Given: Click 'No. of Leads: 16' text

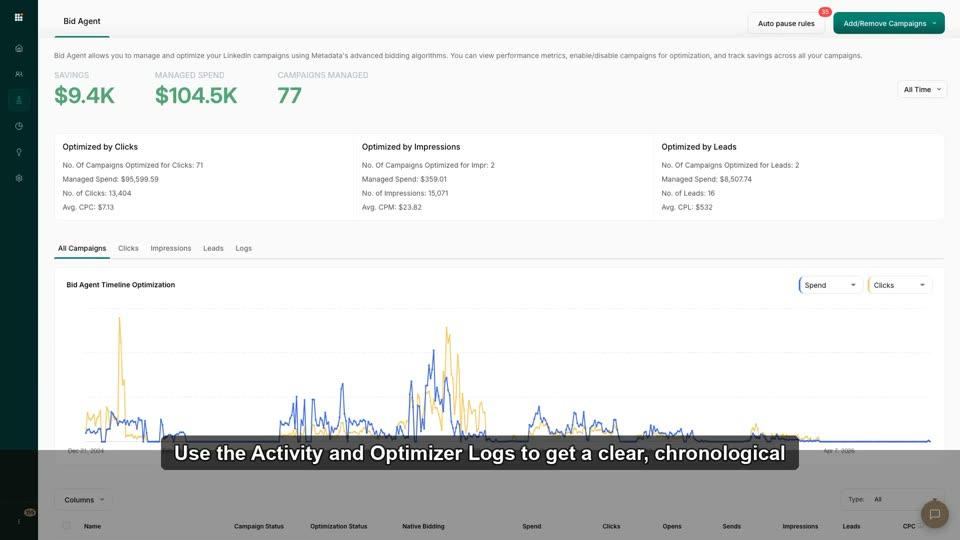Looking at the screenshot, I should 688,193.
